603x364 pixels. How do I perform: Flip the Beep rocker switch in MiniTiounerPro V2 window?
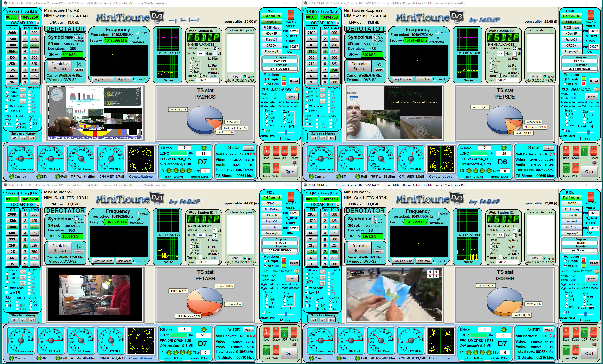tap(266, 151)
